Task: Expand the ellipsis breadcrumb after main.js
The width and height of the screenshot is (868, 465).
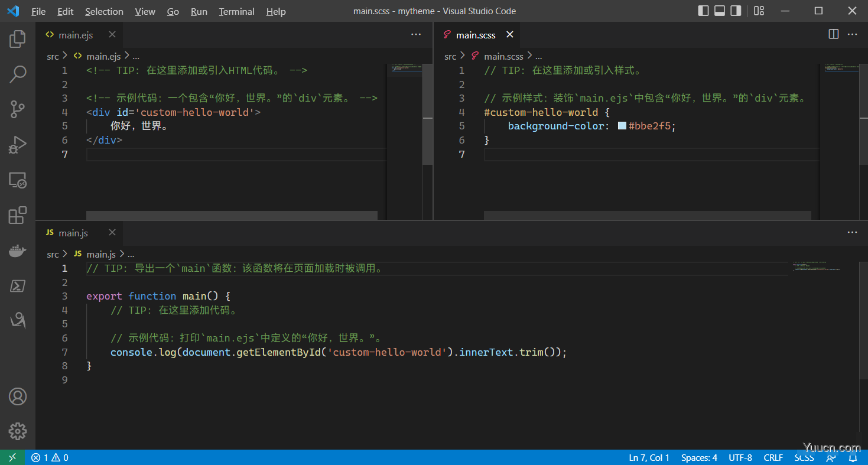Action: click(x=131, y=254)
